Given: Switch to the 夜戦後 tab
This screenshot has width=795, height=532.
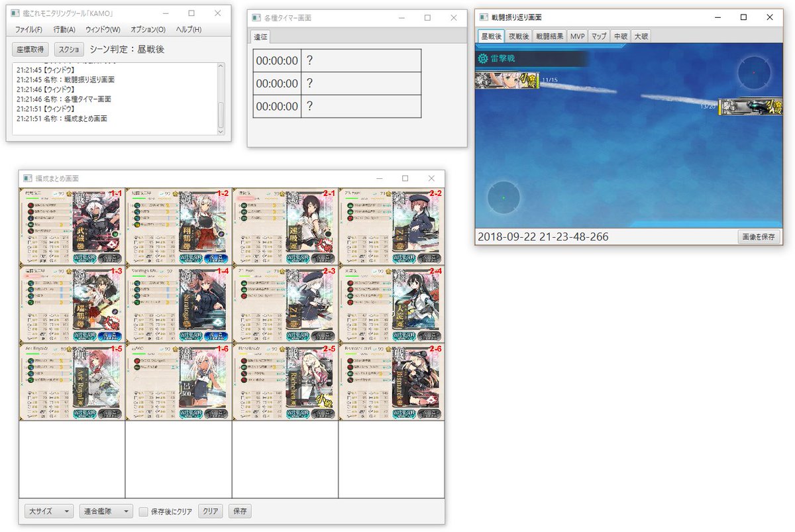Looking at the screenshot, I should pos(519,36).
